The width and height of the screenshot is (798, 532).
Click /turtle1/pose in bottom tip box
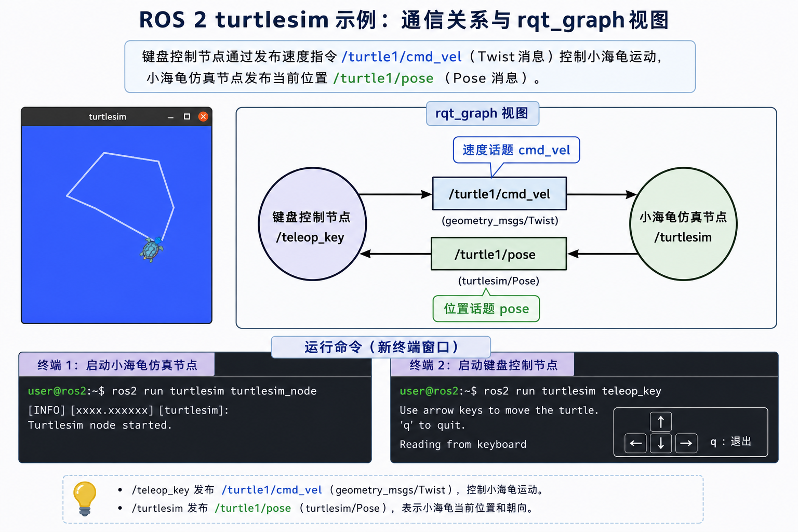[253, 508]
